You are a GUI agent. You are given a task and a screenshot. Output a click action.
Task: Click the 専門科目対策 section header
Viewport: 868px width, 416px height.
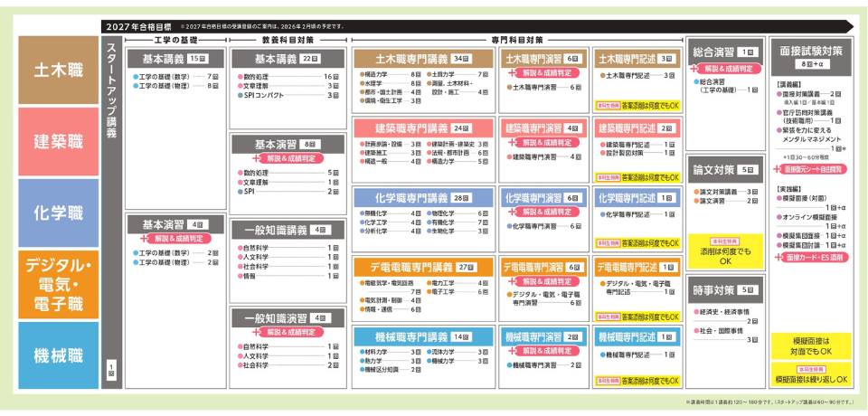[x=517, y=40]
